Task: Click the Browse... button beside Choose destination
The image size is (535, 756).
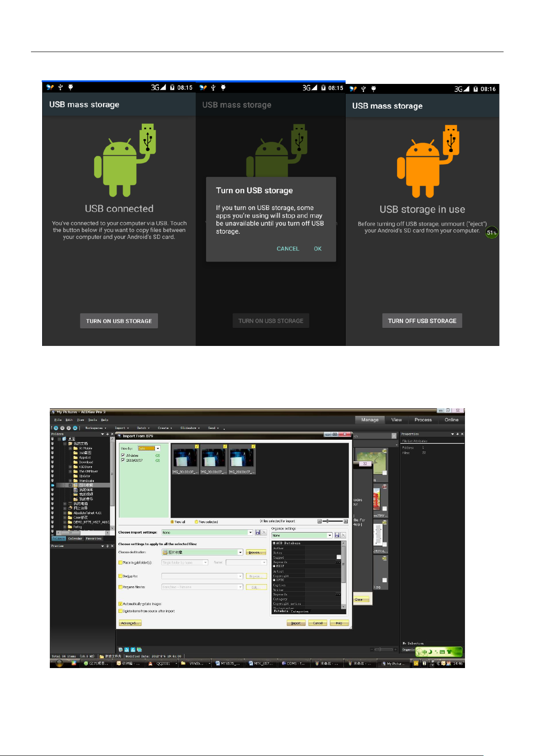Action: [x=256, y=552]
